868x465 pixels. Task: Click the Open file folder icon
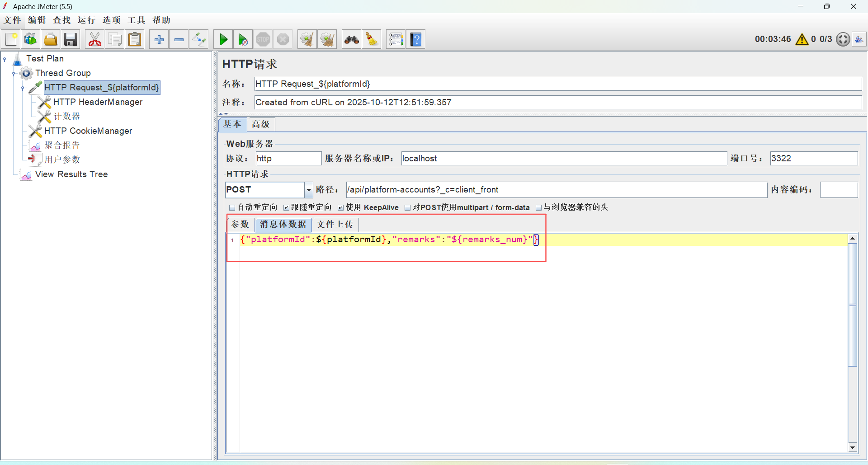[51, 39]
